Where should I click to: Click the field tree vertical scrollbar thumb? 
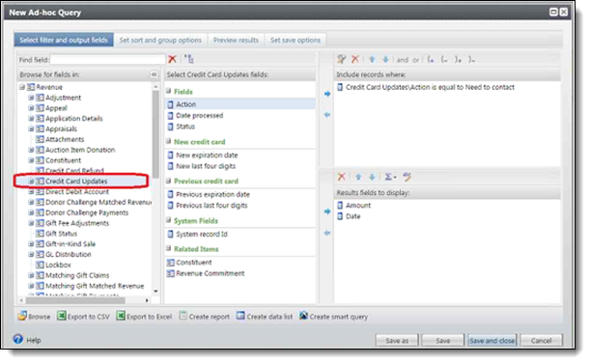tap(155, 133)
